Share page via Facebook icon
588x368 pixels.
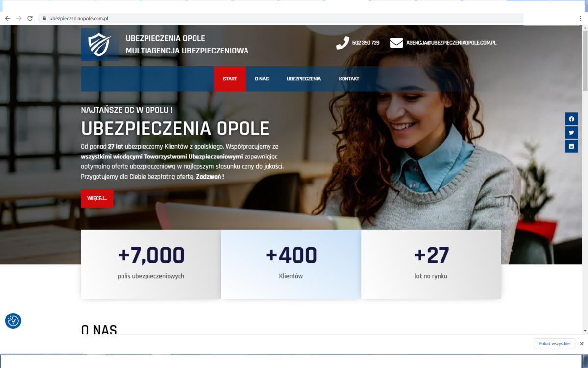click(571, 119)
